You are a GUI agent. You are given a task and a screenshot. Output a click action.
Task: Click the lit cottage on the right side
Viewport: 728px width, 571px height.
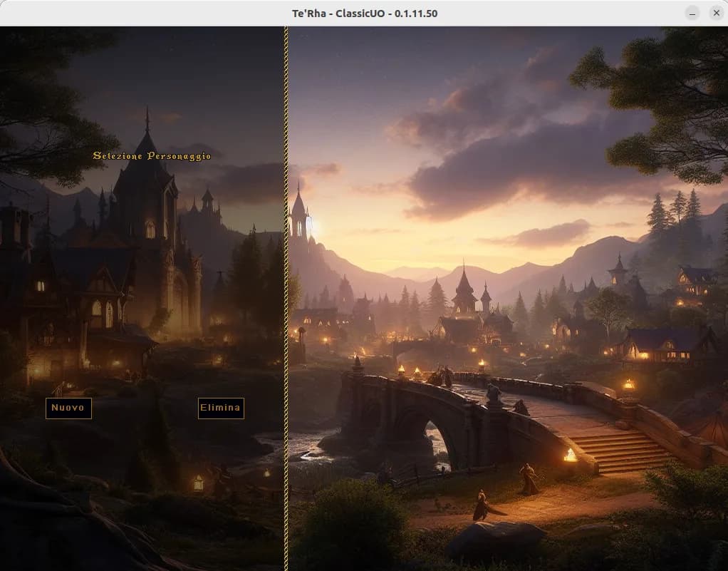[x=666, y=344]
